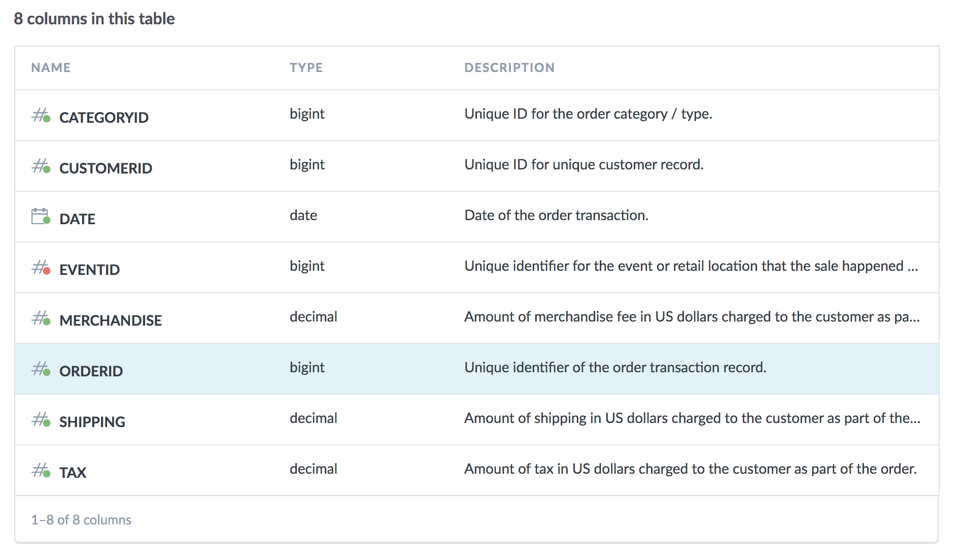Click the calendar icon beside DATE

tap(41, 217)
